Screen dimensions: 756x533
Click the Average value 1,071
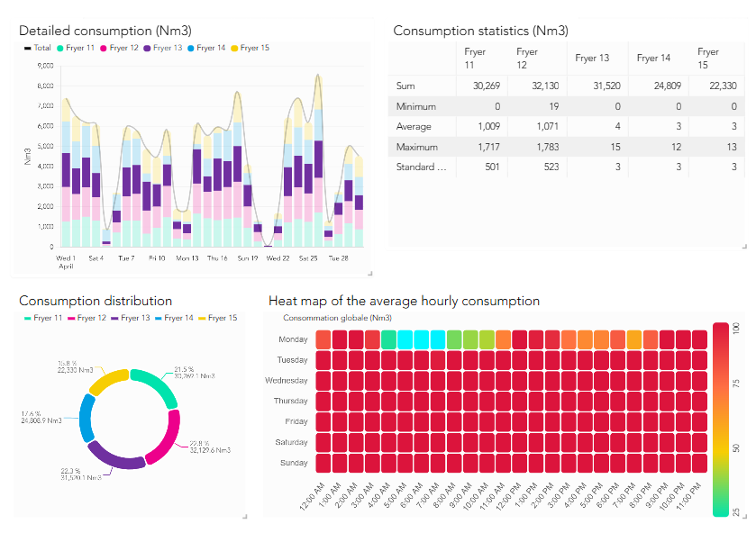click(548, 126)
